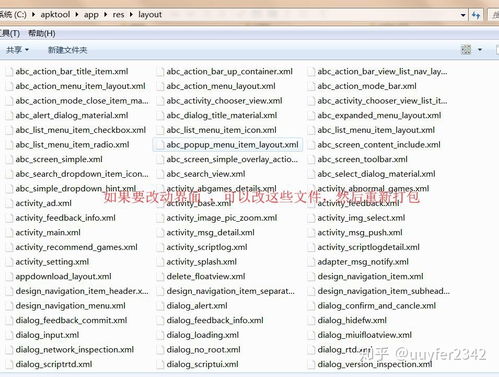Navigate to the apktool breadcrumb folder

(x=55, y=15)
